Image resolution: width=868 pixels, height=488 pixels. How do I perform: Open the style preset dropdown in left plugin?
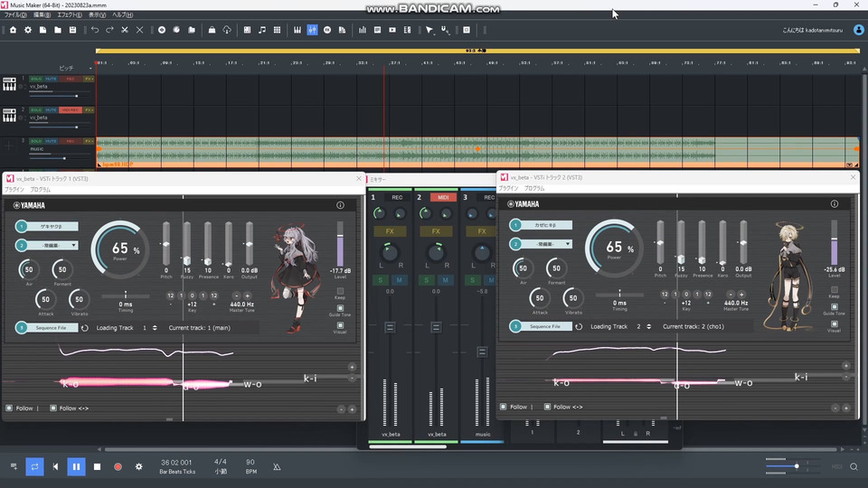(51, 245)
